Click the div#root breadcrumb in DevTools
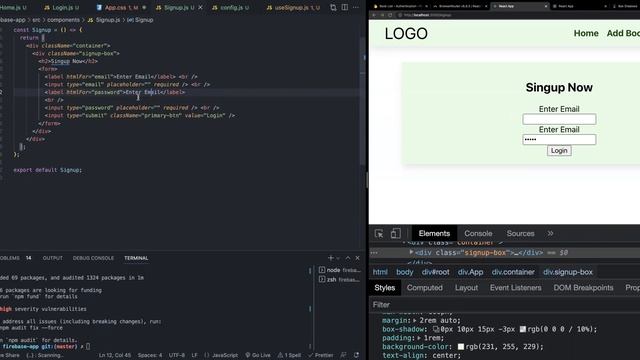The image size is (640, 360). (436, 272)
